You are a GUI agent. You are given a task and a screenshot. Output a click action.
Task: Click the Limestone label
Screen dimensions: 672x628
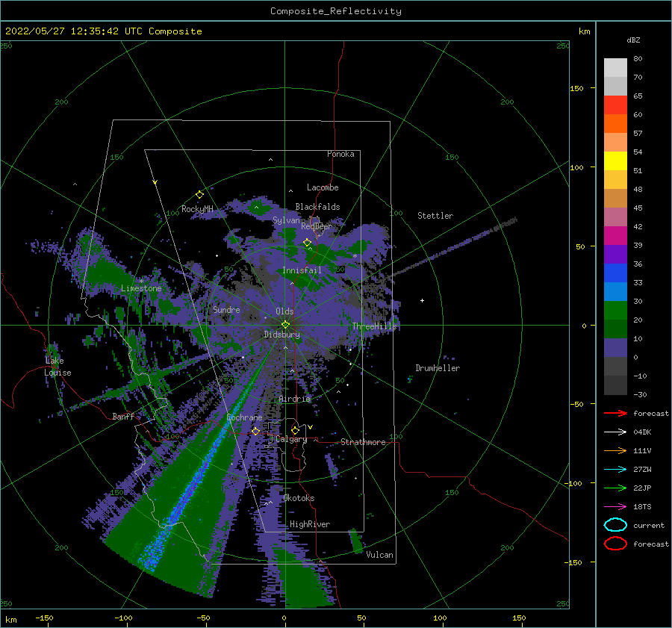pyautogui.click(x=141, y=288)
